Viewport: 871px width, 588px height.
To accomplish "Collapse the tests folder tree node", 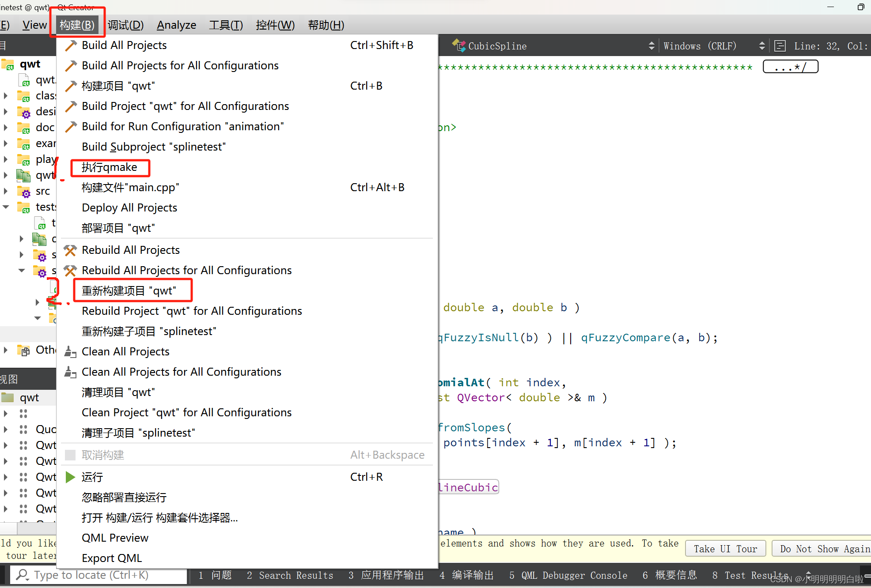I will (6, 207).
